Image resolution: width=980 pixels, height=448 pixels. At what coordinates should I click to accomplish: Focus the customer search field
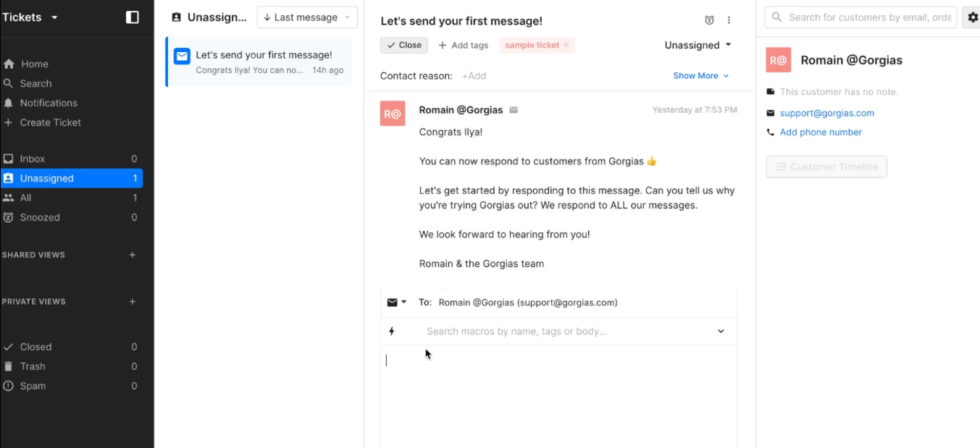(860, 17)
